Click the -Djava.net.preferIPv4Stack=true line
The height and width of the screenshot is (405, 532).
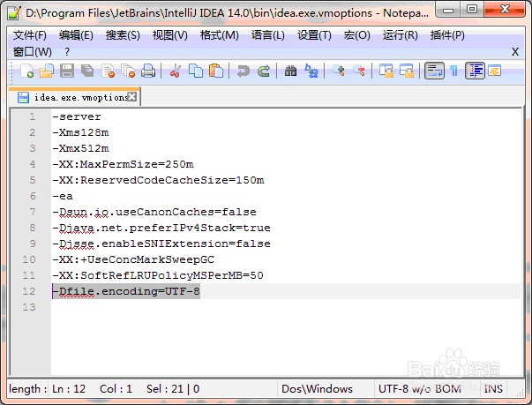[x=161, y=228]
